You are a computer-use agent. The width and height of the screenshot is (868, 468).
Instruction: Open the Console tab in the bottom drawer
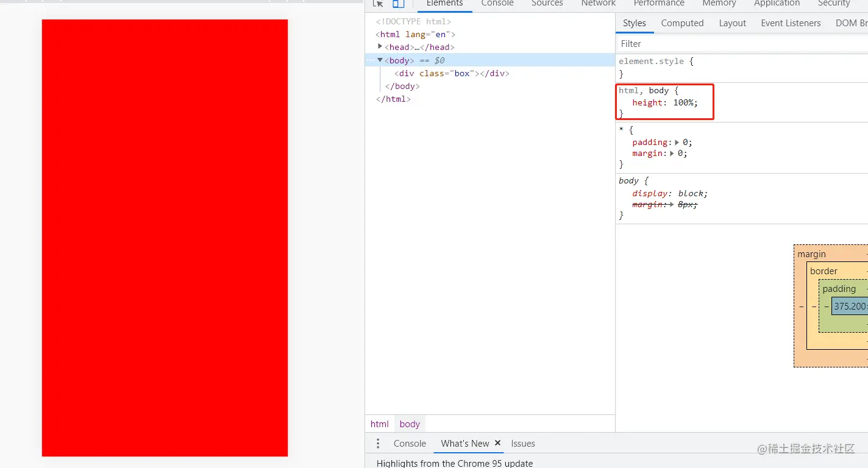410,444
